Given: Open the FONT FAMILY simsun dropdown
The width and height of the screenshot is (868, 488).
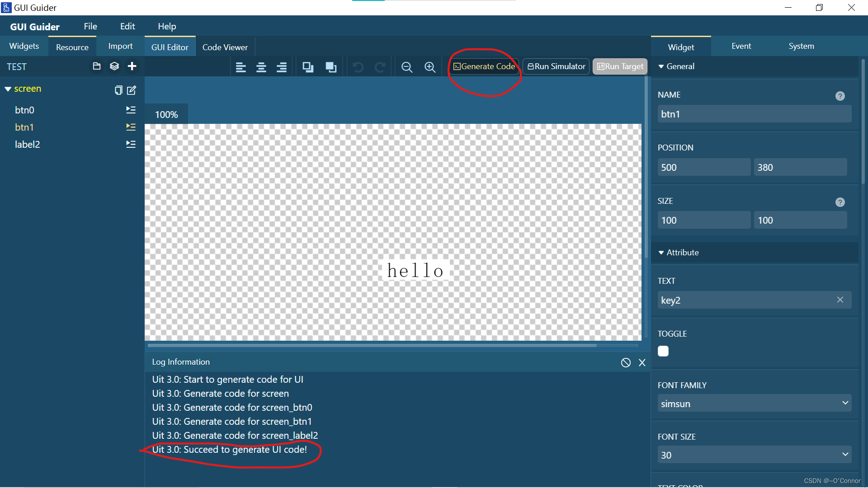Looking at the screenshot, I should click(x=754, y=403).
